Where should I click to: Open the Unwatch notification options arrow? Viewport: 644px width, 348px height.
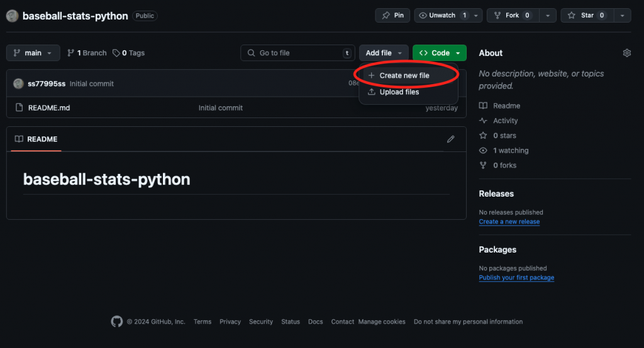[476, 16]
